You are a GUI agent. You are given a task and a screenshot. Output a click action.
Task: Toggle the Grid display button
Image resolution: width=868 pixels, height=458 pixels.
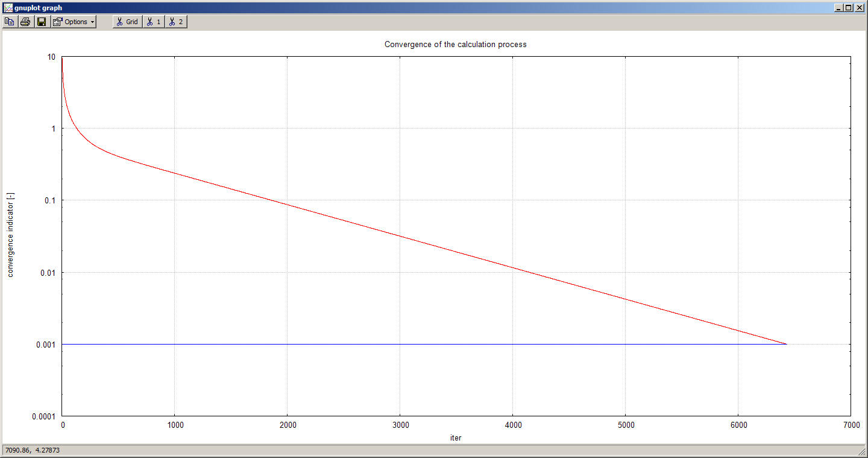(127, 22)
